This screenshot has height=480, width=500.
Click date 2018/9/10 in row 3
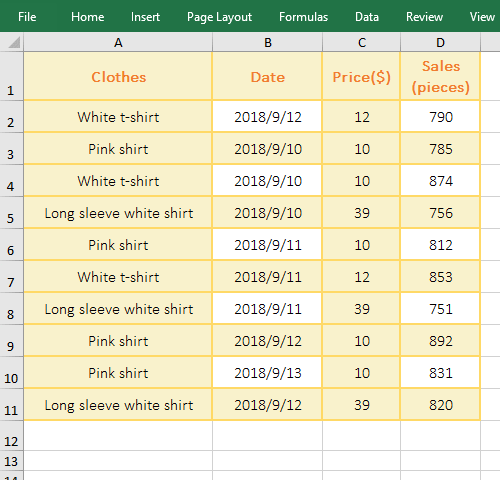tap(267, 149)
